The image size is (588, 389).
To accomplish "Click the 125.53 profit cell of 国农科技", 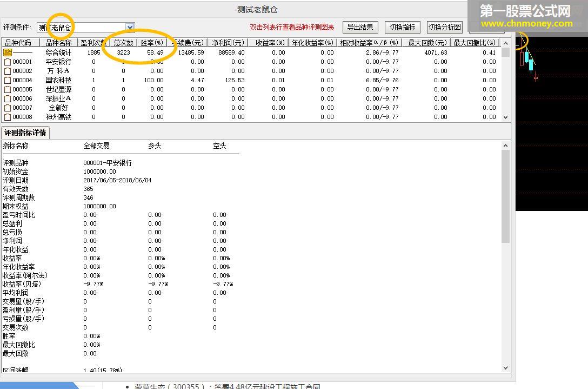I will click(235, 81).
